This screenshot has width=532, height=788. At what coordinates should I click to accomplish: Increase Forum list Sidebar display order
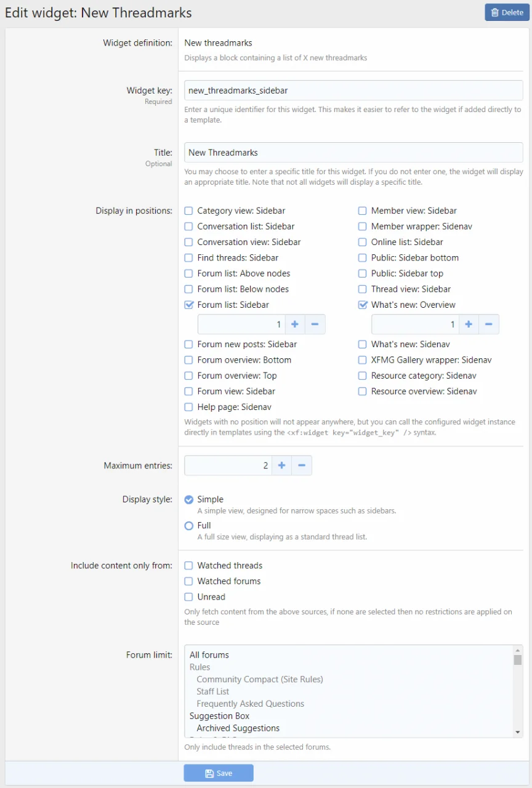pos(294,324)
